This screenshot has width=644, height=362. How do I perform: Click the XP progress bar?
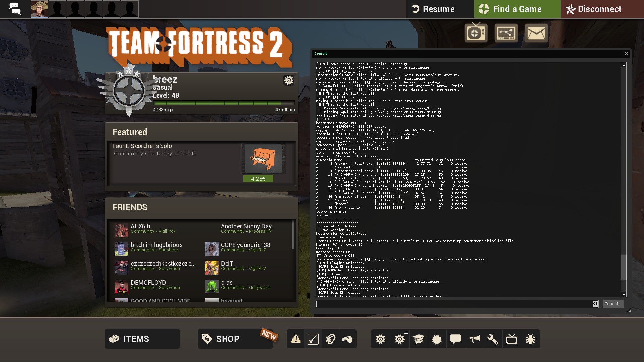(223, 103)
